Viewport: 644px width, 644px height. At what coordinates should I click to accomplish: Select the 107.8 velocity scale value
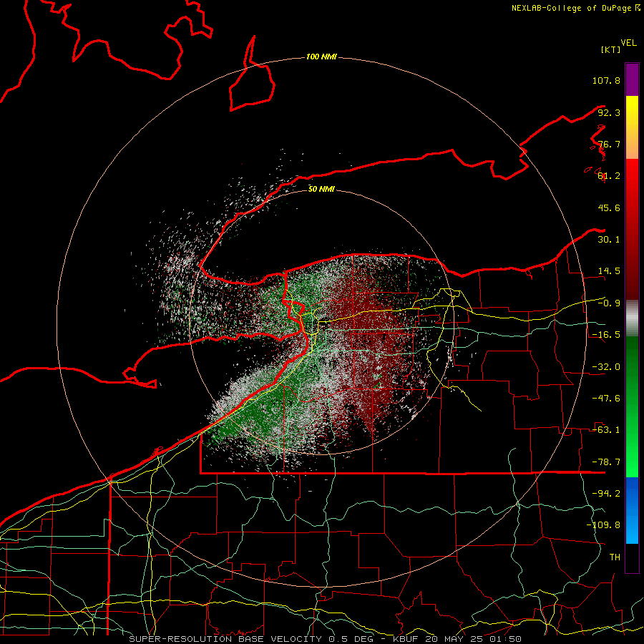[x=606, y=80]
